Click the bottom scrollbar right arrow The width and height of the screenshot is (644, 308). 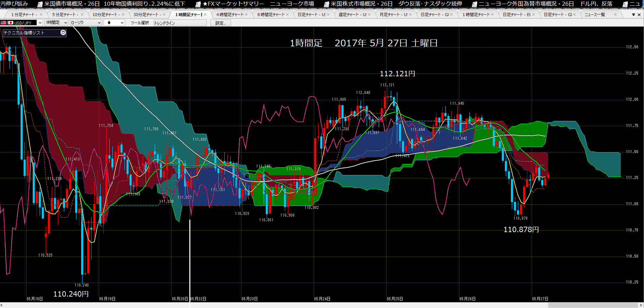(641, 305)
